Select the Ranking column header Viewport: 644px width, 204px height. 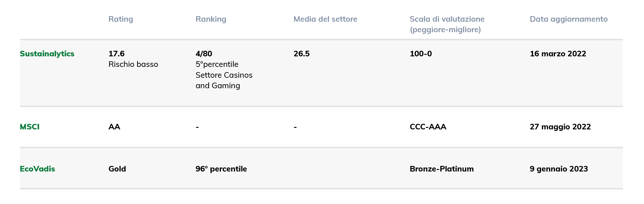211,19
